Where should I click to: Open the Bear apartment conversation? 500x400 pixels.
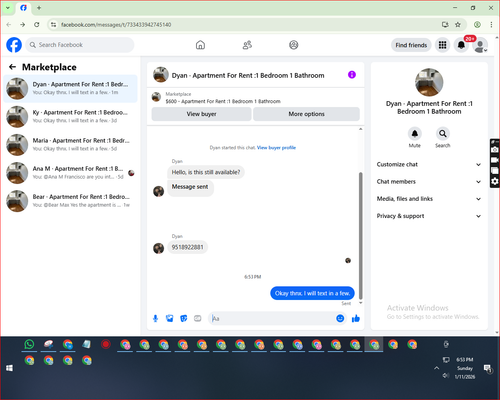coord(70,201)
